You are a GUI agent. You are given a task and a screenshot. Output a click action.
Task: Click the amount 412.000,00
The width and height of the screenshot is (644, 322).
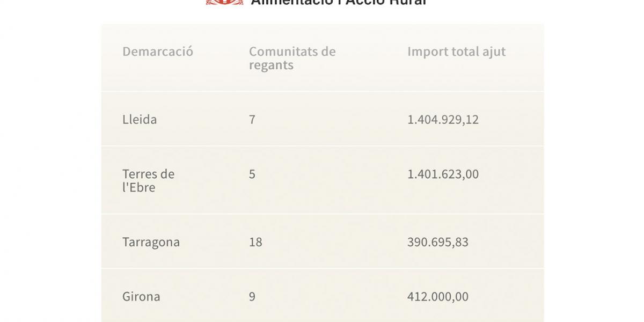click(438, 297)
